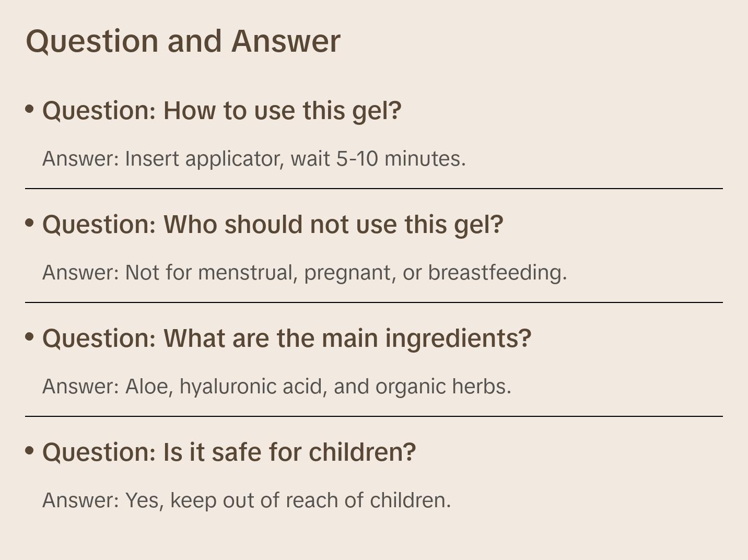
Task: Click the bullet before "Is it safe for children?"
Action: tap(30, 451)
